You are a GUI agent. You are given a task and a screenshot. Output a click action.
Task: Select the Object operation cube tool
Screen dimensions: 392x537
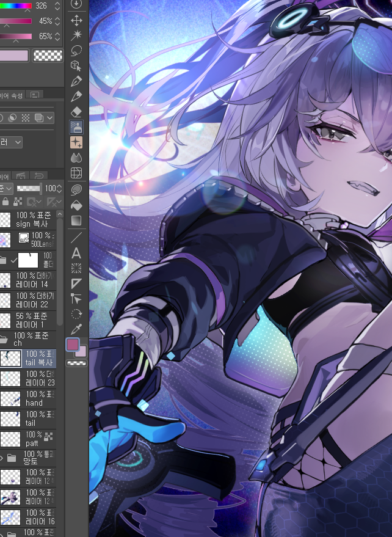click(x=76, y=66)
